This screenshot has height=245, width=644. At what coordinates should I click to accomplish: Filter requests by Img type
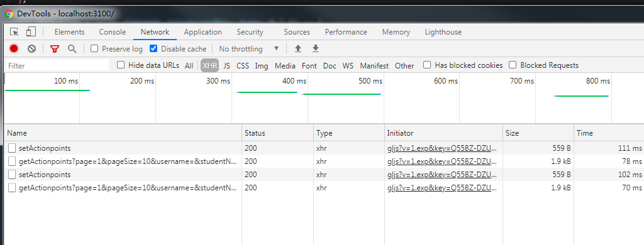pos(262,66)
